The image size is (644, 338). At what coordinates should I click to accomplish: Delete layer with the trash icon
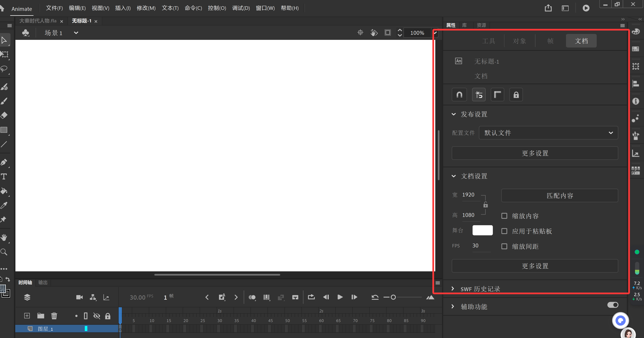click(x=54, y=316)
